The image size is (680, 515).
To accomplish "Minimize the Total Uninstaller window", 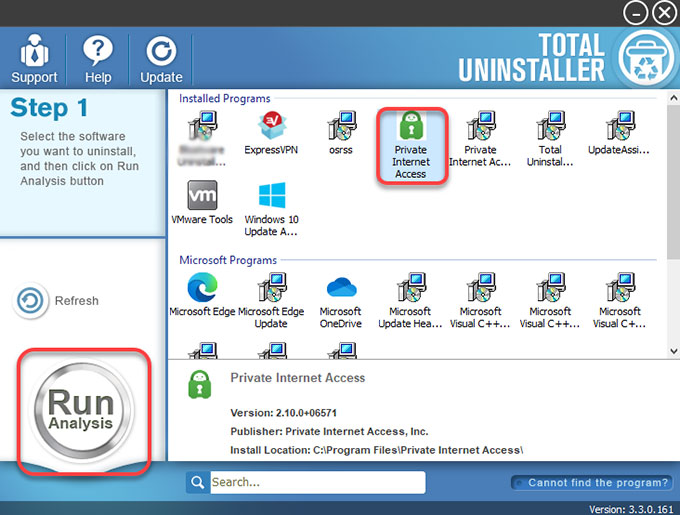I will [635, 13].
